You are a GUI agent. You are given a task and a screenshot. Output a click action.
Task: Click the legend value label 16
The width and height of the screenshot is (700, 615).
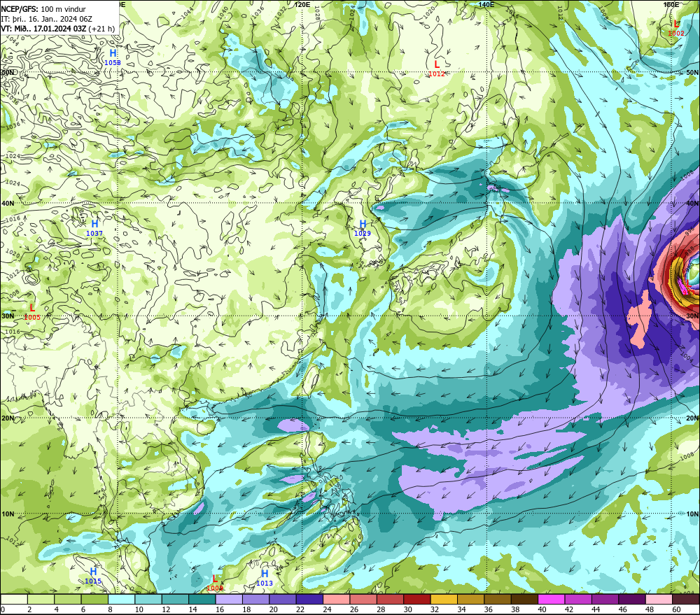[220, 609]
